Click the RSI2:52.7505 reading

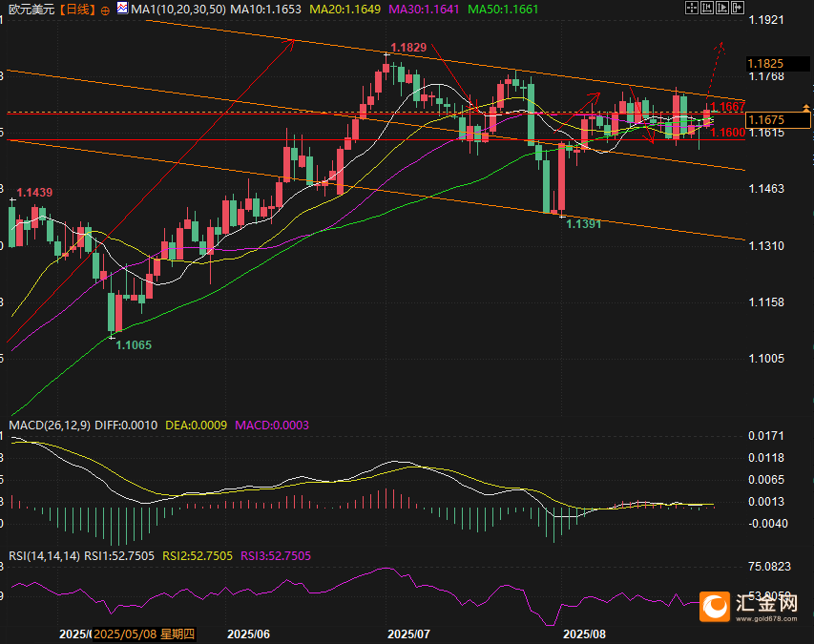tap(198, 556)
